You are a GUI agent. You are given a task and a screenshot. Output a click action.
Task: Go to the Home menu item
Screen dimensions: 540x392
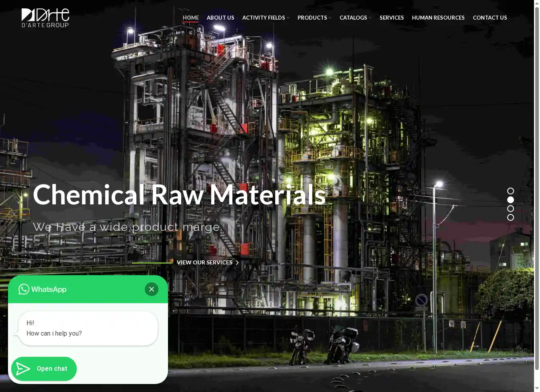[191, 18]
